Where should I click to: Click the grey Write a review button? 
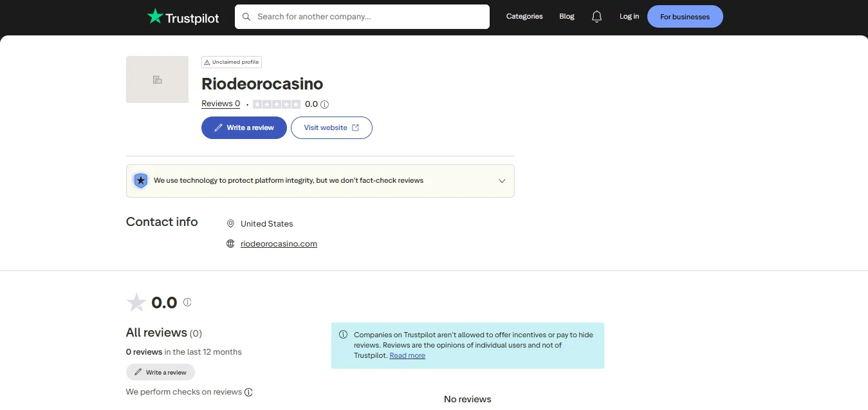(x=160, y=372)
